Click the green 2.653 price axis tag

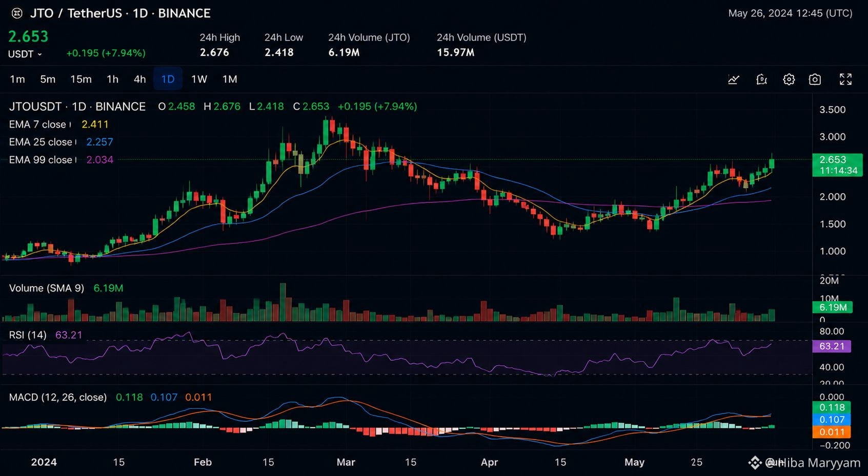click(x=837, y=165)
